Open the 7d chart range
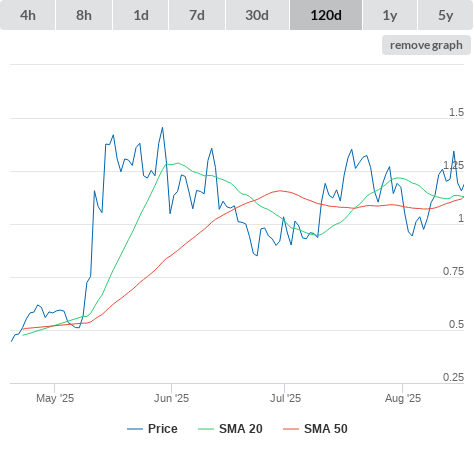 tap(197, 15)
